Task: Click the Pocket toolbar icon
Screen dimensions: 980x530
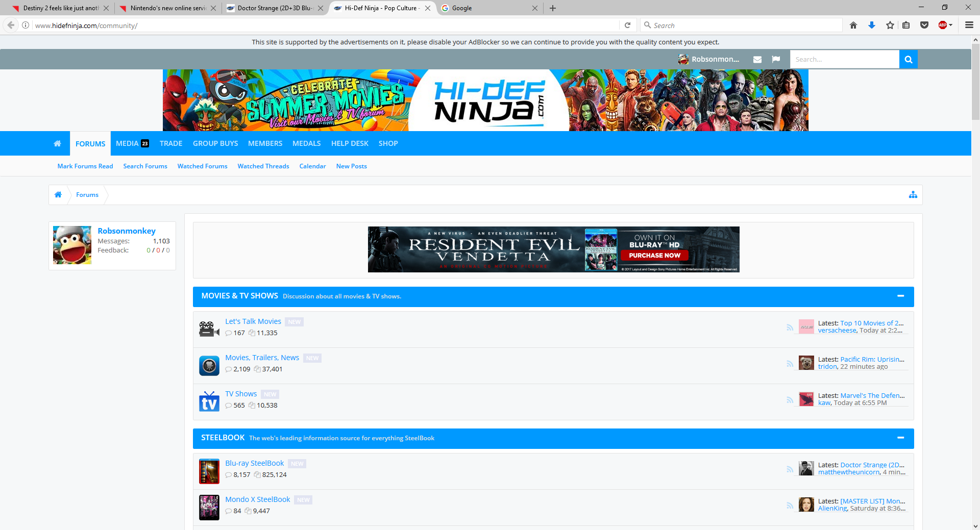Action: (x=924, y=25)
